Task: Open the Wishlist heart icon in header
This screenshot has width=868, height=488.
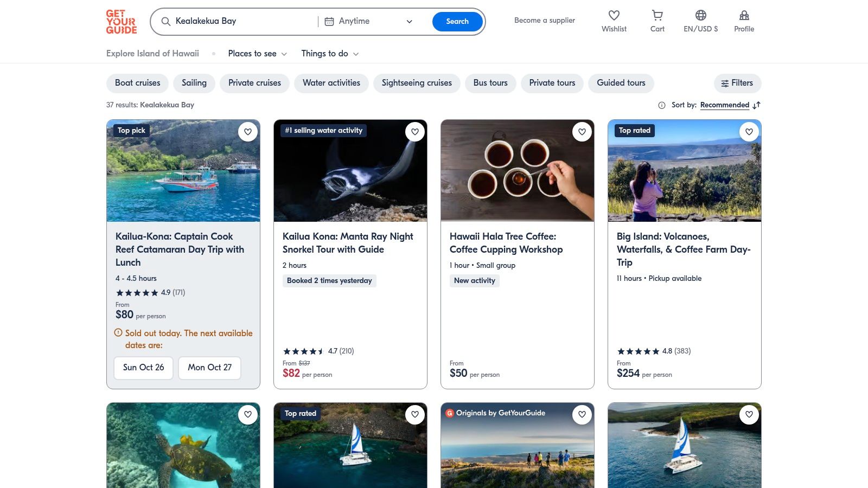Action: tap(614, 16)
